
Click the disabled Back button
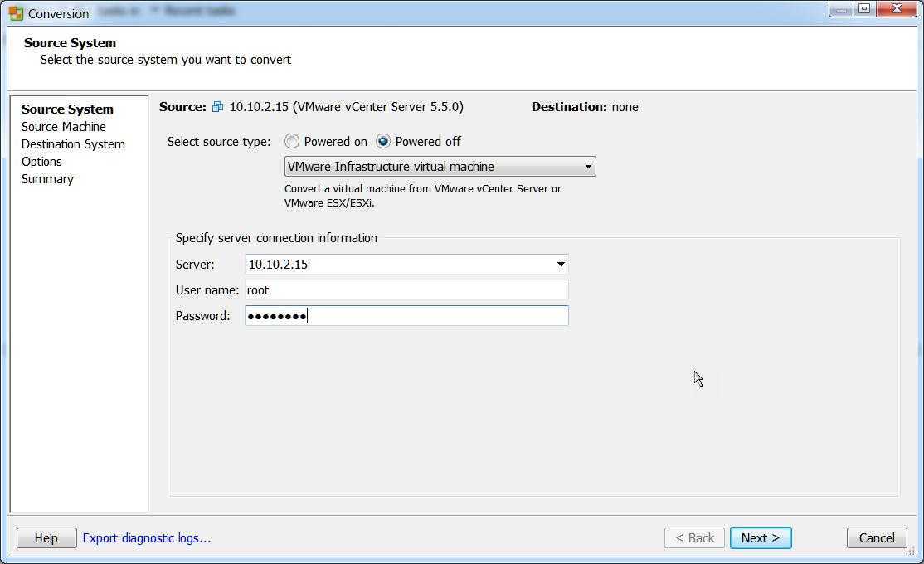pos(694,537)
